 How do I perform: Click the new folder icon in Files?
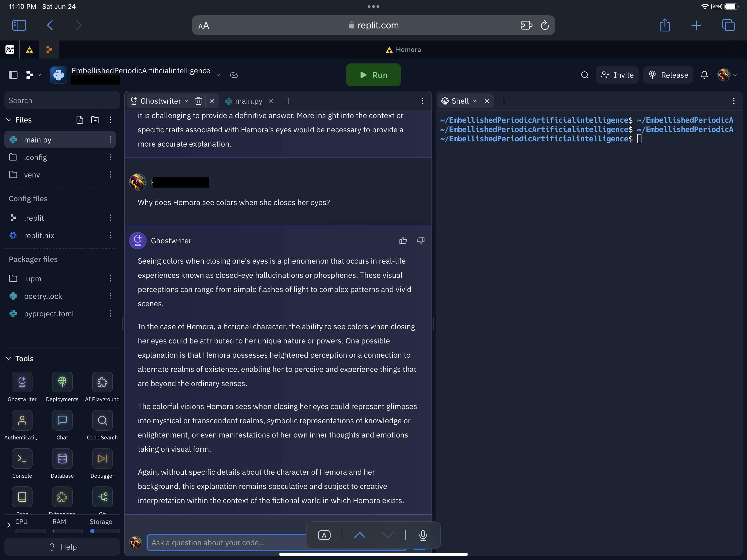click(95, 120)
